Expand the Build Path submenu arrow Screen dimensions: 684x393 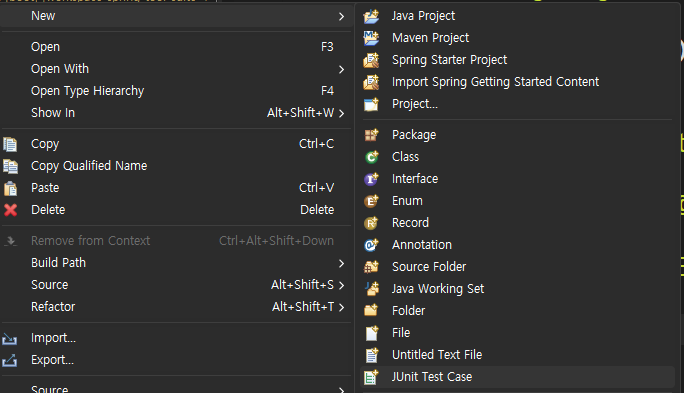point(342,263)
